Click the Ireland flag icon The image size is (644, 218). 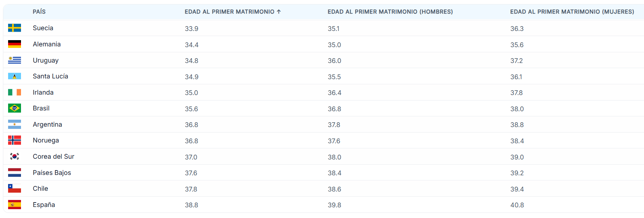[x=14, y=92]
